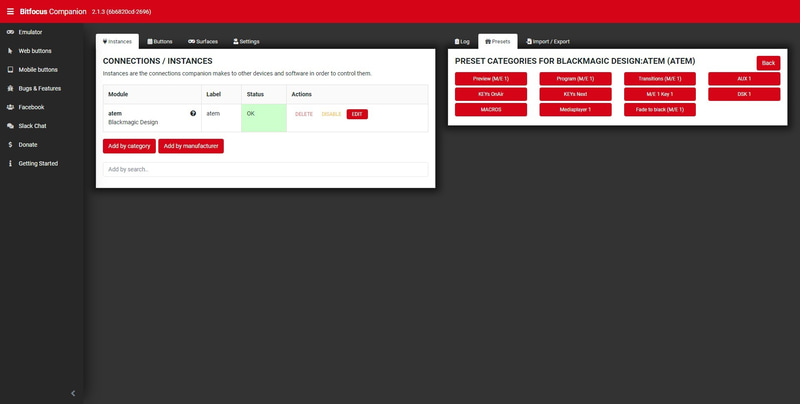Open the M/E 1 Key 1 preset category
Viewport: 800px width, 404px height.
(660, 94)
